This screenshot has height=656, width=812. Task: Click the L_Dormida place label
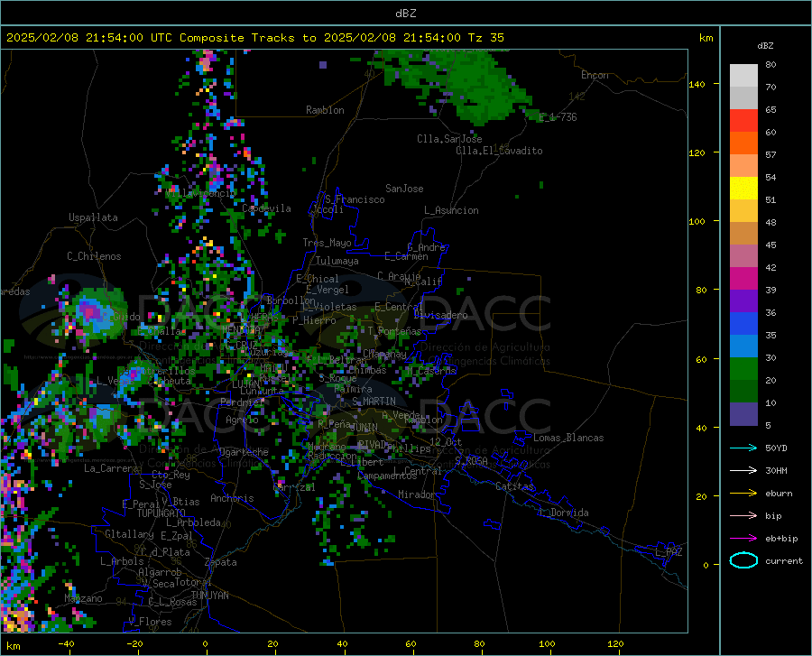563,513
